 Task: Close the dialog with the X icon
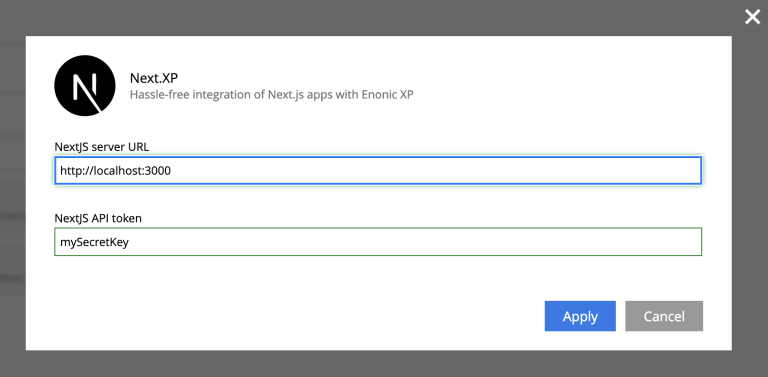click(752, 17)
